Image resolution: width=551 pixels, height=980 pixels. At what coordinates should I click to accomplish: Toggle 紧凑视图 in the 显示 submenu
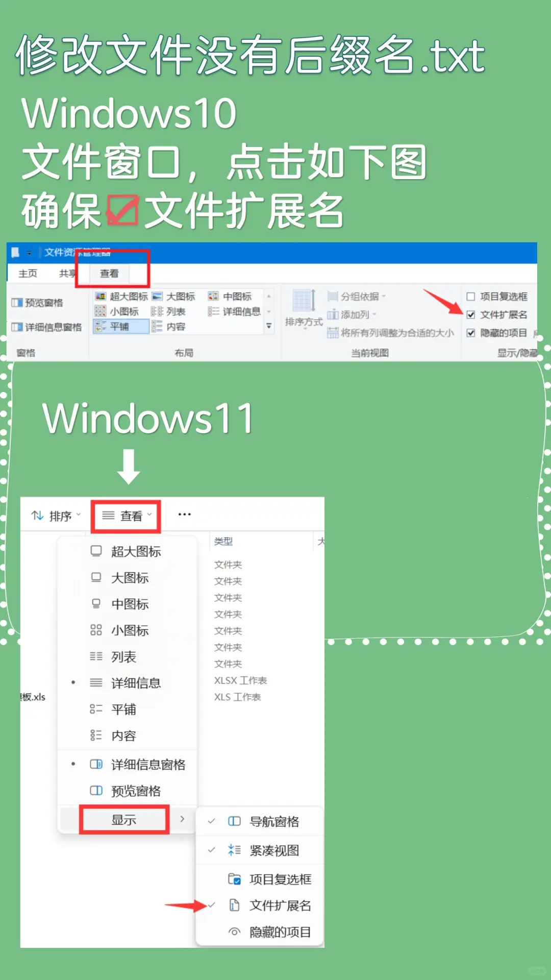pos(260,850)
